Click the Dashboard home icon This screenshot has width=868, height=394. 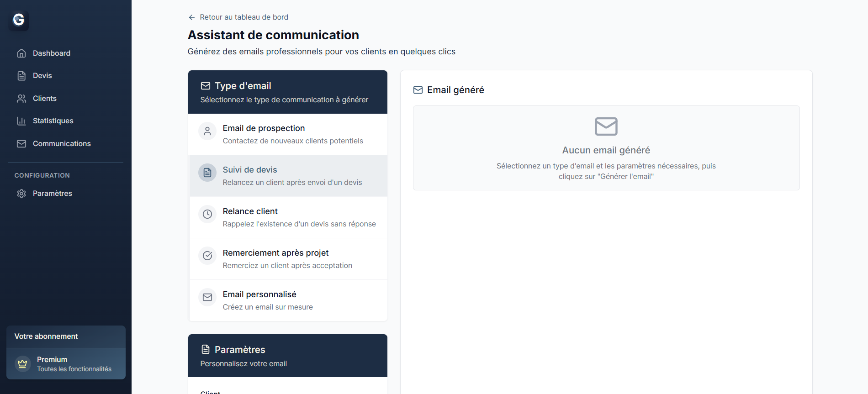point(21,53)
